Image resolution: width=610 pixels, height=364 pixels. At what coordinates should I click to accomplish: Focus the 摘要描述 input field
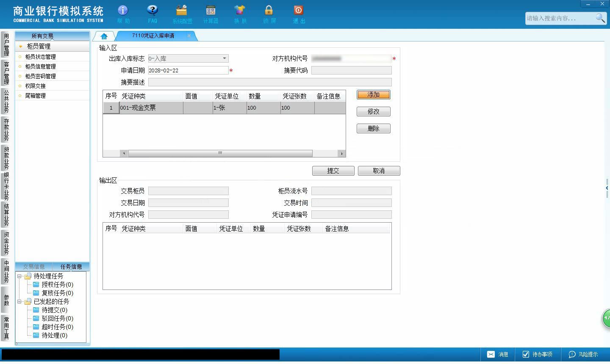[x=270, y=82]
